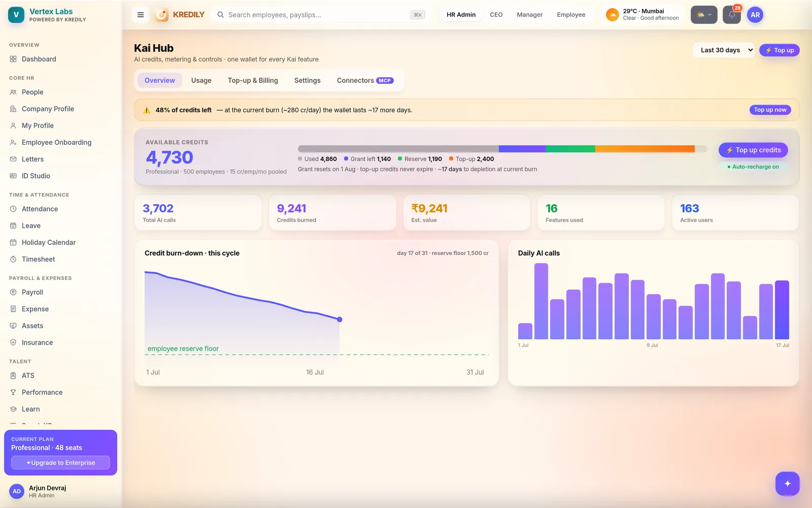This screenshot has width=812, height=508.
Task: Open the AR user avatar menu
Action: click(x=755, y=15)
